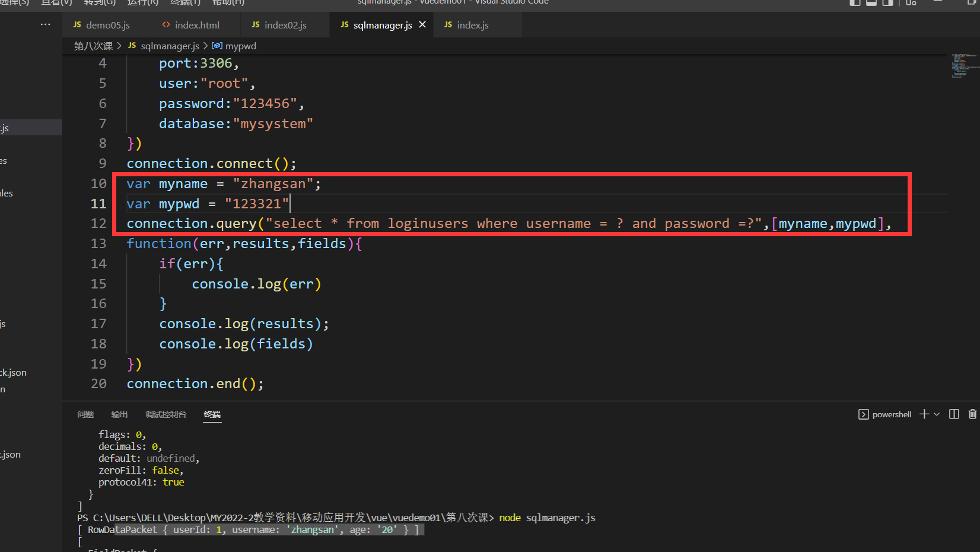Click the console.log(fields) line

(236, 344)
